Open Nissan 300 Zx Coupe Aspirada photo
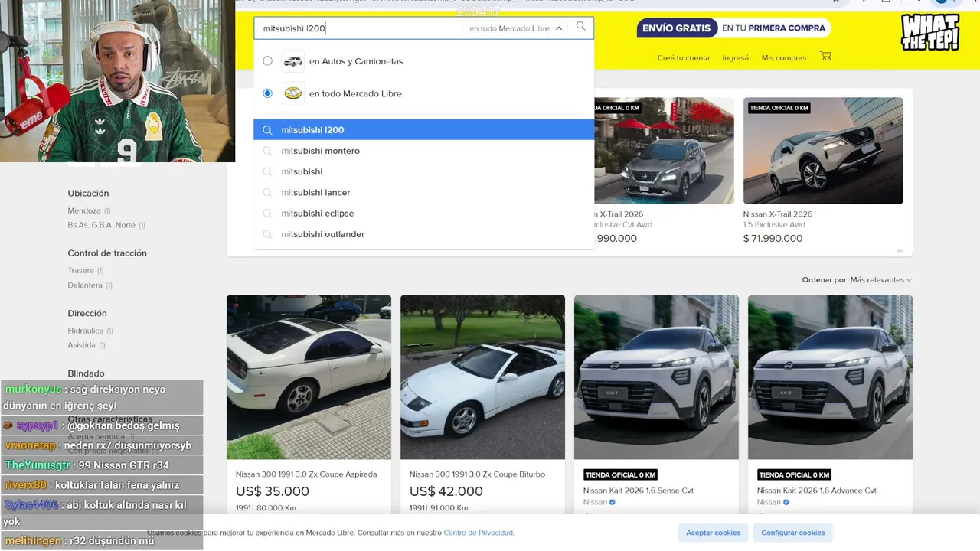 click(x=309, y=377)
